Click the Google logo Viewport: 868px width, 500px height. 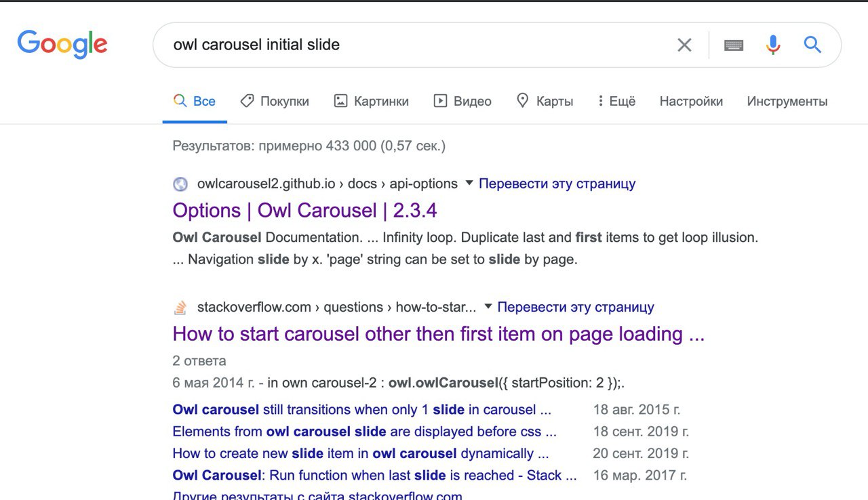(x=62, y=45)
